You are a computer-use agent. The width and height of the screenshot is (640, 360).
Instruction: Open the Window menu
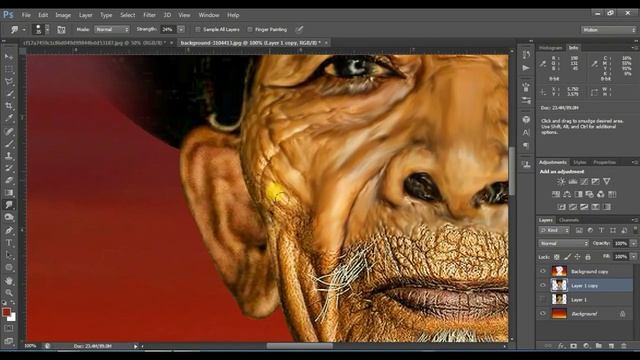[x=209, y=15]
